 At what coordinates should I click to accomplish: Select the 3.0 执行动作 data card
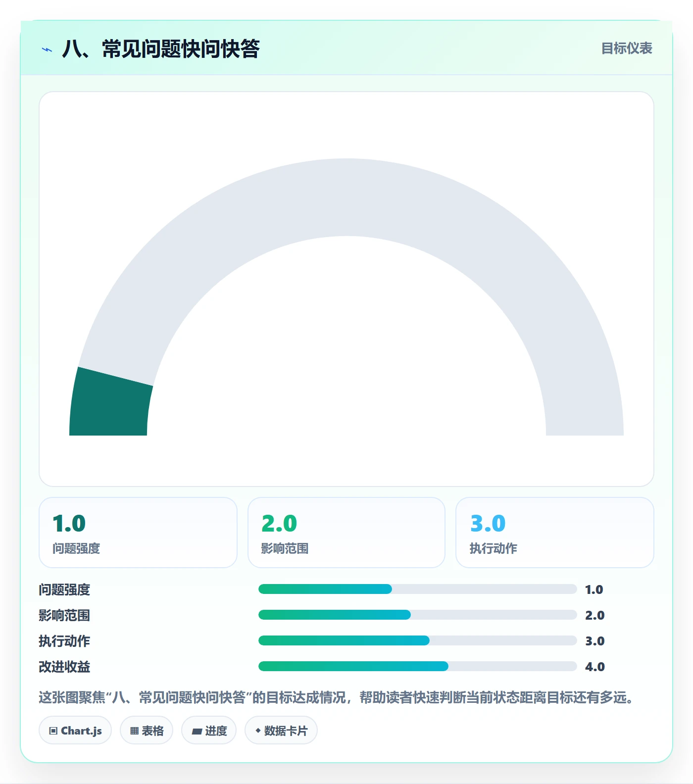click(555, 533)
